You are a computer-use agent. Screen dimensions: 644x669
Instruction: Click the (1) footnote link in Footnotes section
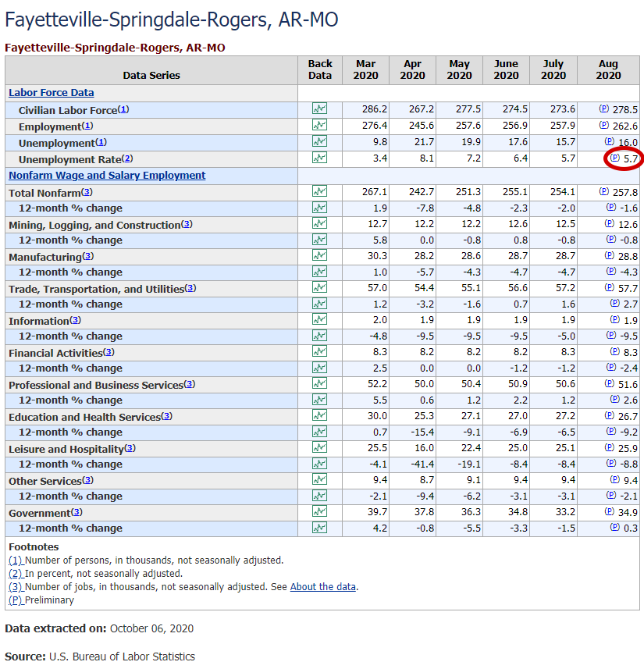16,560
